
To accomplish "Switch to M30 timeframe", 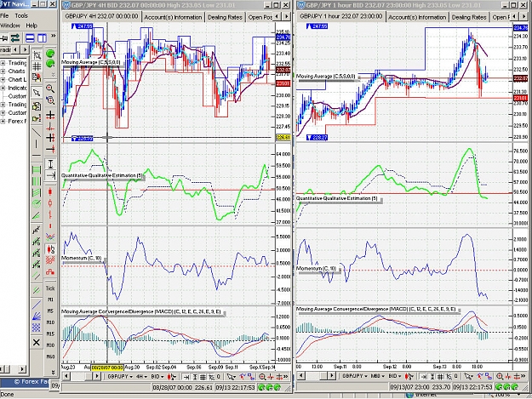I will tap(50, 345).
